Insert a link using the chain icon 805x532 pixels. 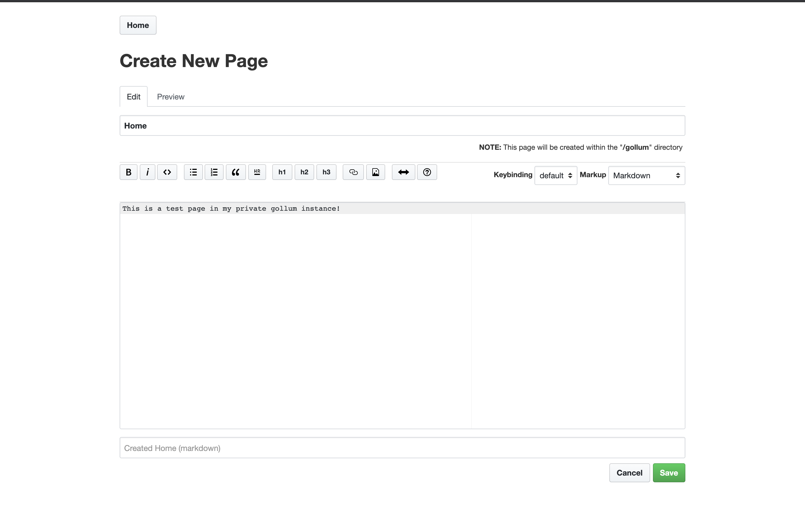(353, 172)
